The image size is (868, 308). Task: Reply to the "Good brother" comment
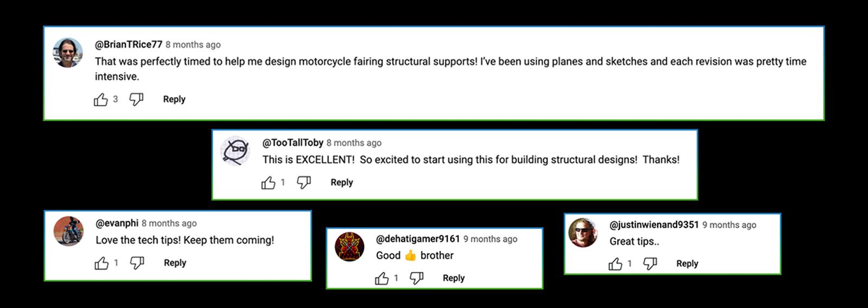(x=454, y=278)
